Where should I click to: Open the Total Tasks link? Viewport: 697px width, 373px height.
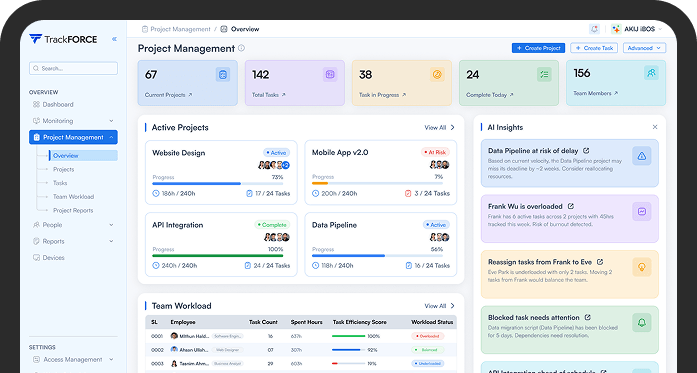268,95
